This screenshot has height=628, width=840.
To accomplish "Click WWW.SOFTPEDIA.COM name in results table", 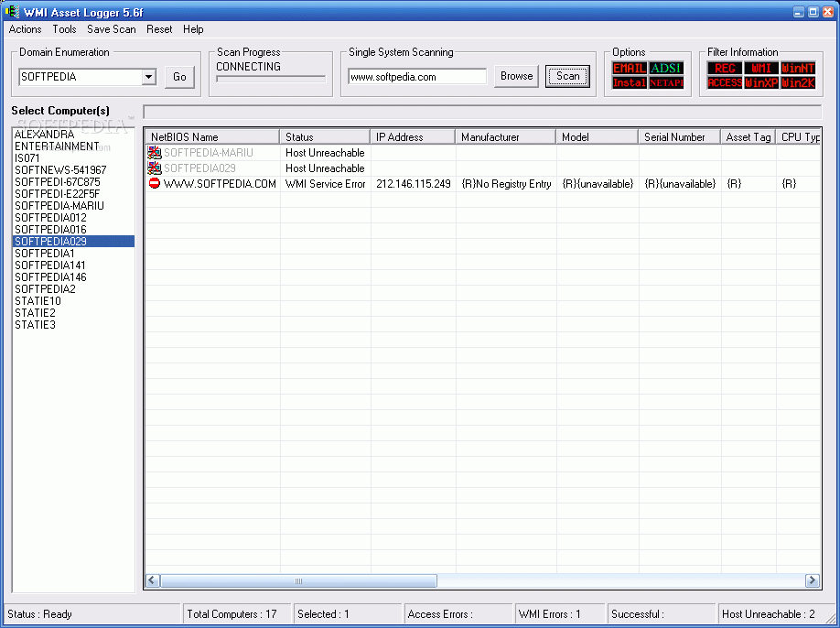I will click(x=220, y=184).
